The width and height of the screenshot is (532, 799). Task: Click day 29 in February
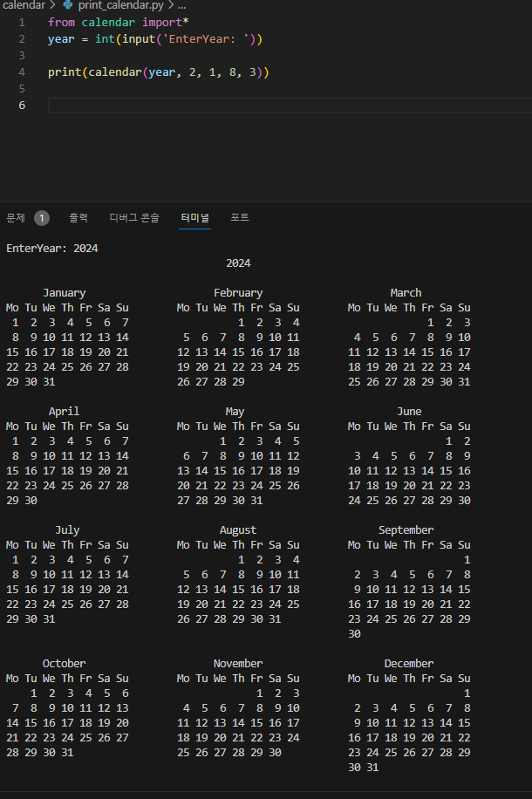(238, 382)
